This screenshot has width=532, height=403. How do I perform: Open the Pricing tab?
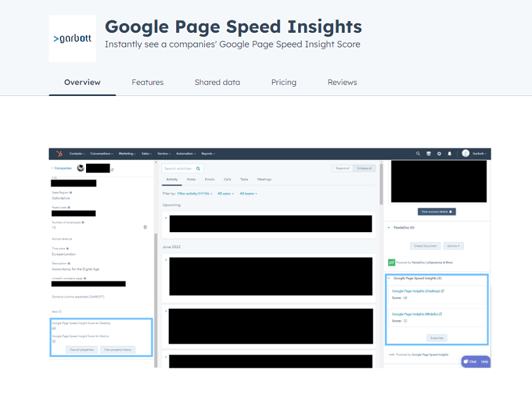pos(284,82)
